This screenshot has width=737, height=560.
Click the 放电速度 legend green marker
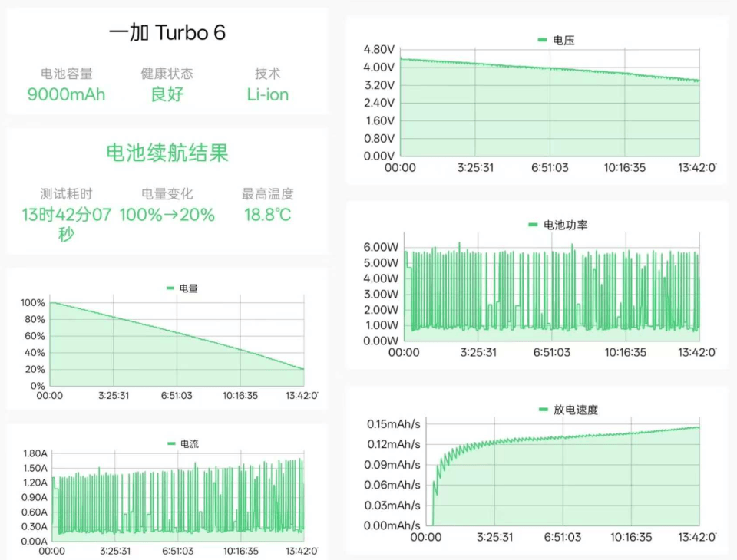(543, 410)
